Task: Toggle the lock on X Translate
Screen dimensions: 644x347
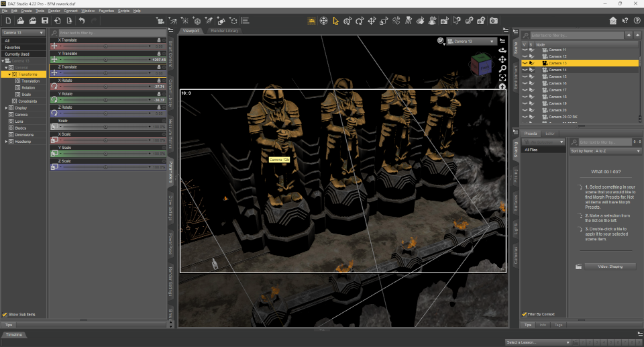Action: (159, 40)
